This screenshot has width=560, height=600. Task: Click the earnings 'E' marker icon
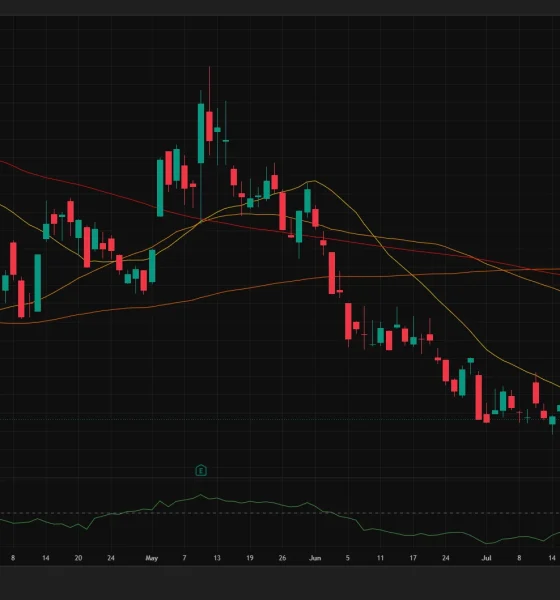(201, 470)
